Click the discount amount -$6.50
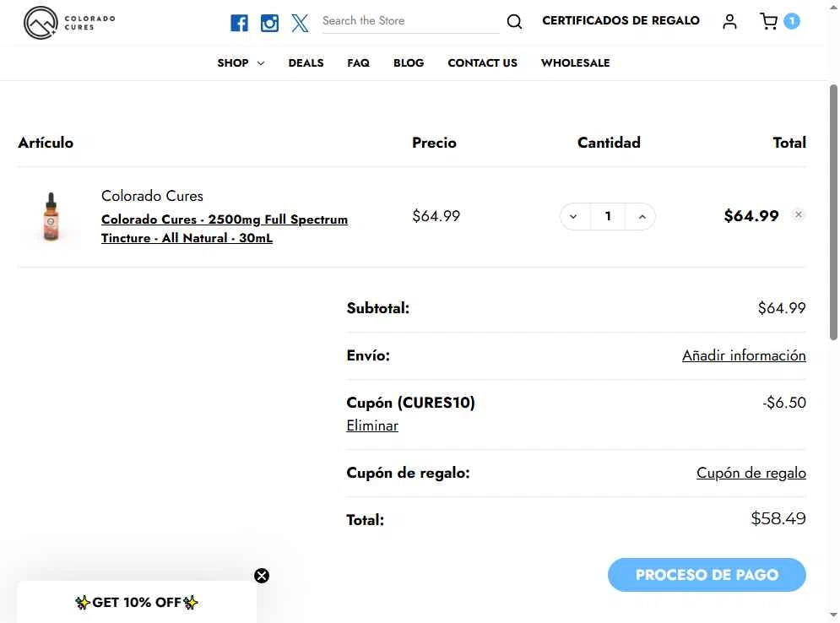This screenshot has height=623, width=840. [783, 403]
